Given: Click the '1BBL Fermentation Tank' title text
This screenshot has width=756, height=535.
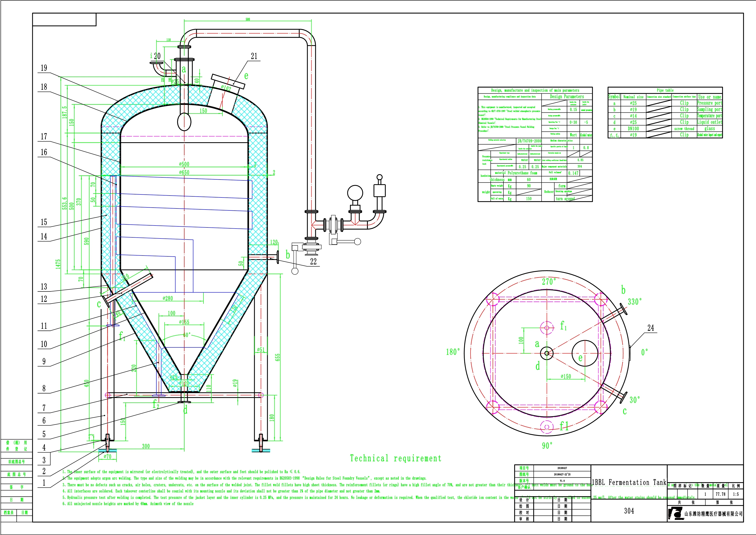Looking at the screenshot, I should 629,482.
